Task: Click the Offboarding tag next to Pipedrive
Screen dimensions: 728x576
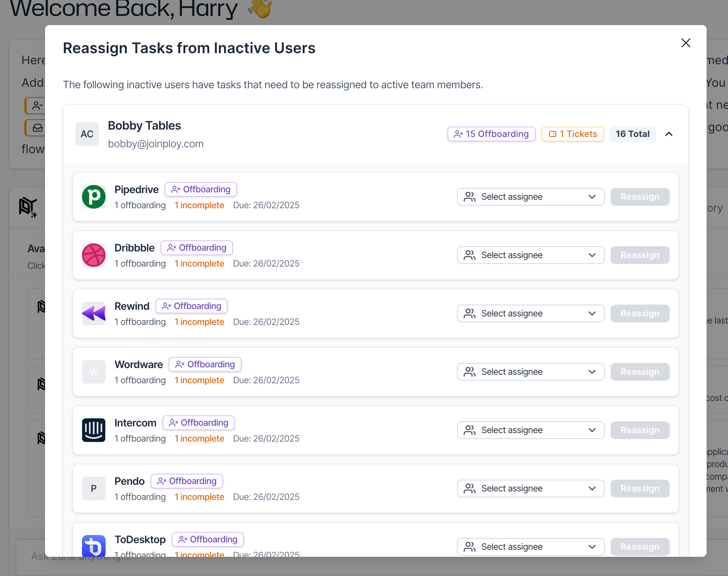Action: [x=200, y=189]
